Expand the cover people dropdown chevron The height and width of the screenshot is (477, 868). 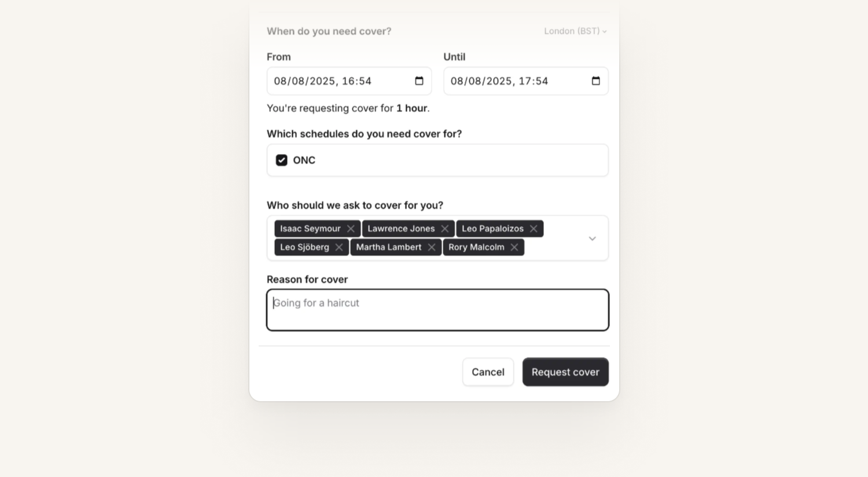point(592,238)
